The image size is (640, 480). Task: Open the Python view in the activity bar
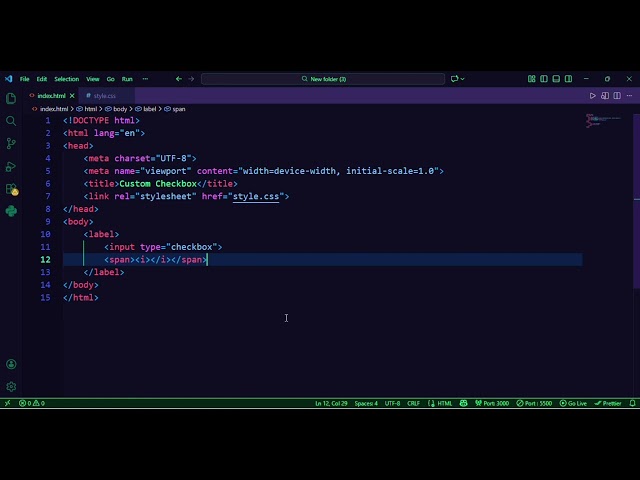[x=11, y=211]
